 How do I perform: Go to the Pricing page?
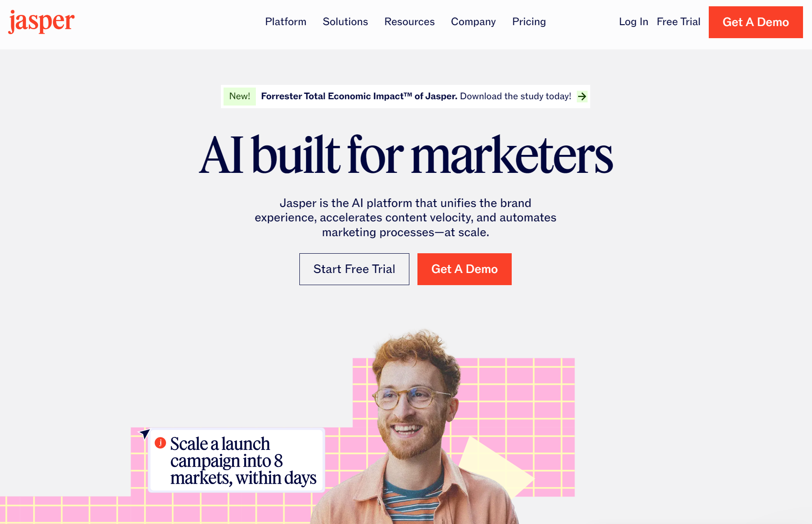pos(529,22)
